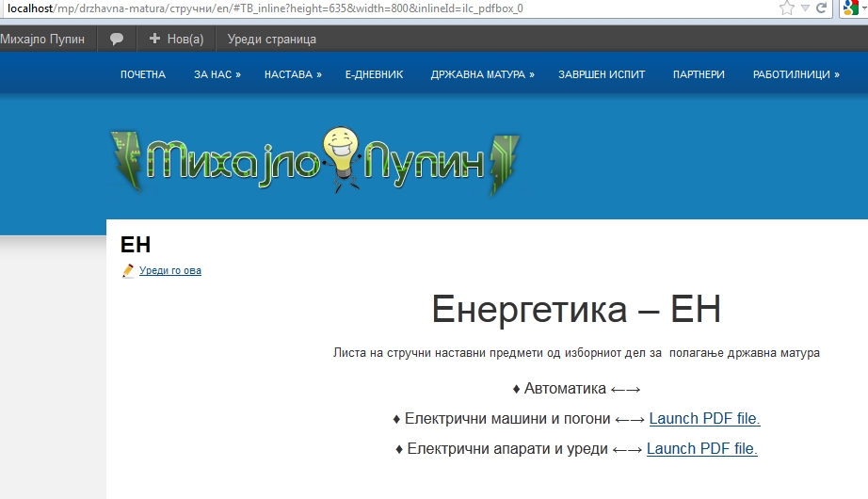Open URL history dropdown arrow

point(805,8)
